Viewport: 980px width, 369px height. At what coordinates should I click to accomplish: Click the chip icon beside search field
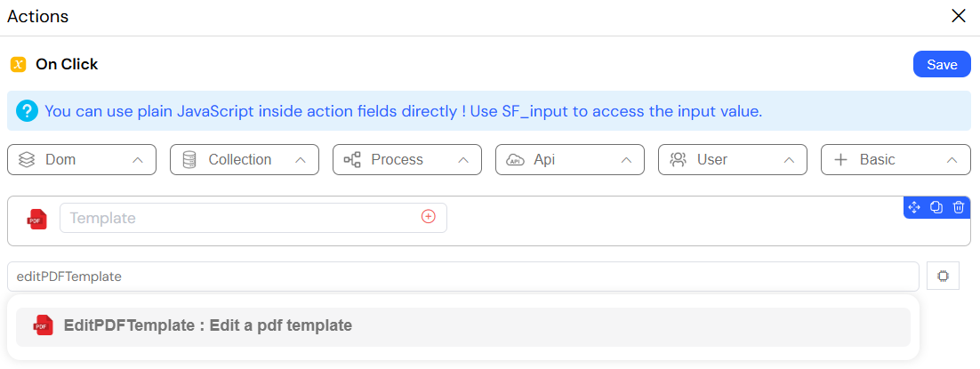click(944, 276)
